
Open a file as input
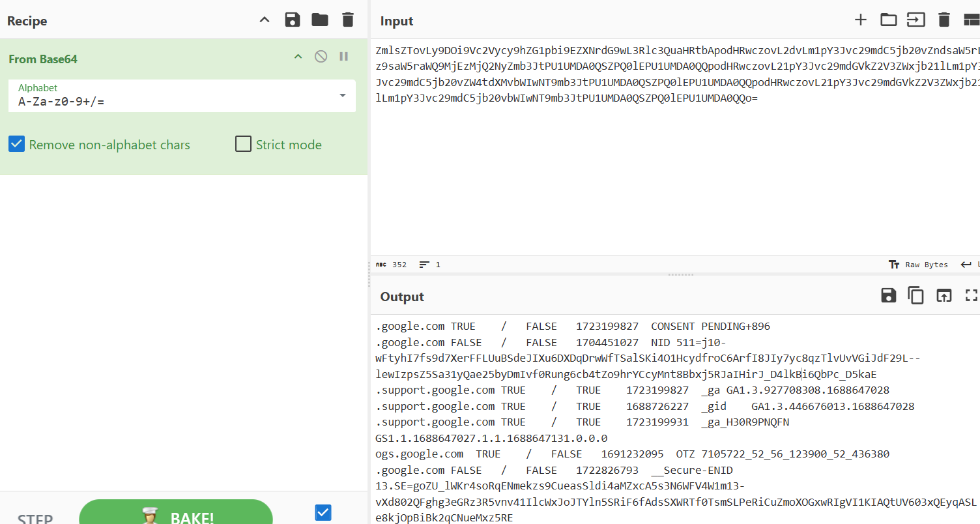tap(916, 20)
